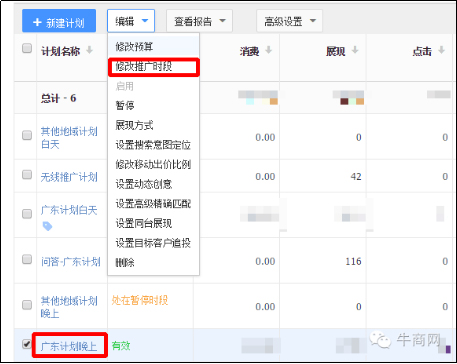457x364 pixels.
Task: Click the 展现 column header
Action: coord(336,51)
